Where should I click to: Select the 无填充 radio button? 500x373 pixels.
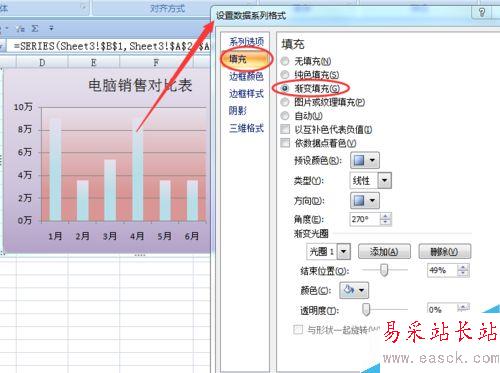click(x=285, y=61)
